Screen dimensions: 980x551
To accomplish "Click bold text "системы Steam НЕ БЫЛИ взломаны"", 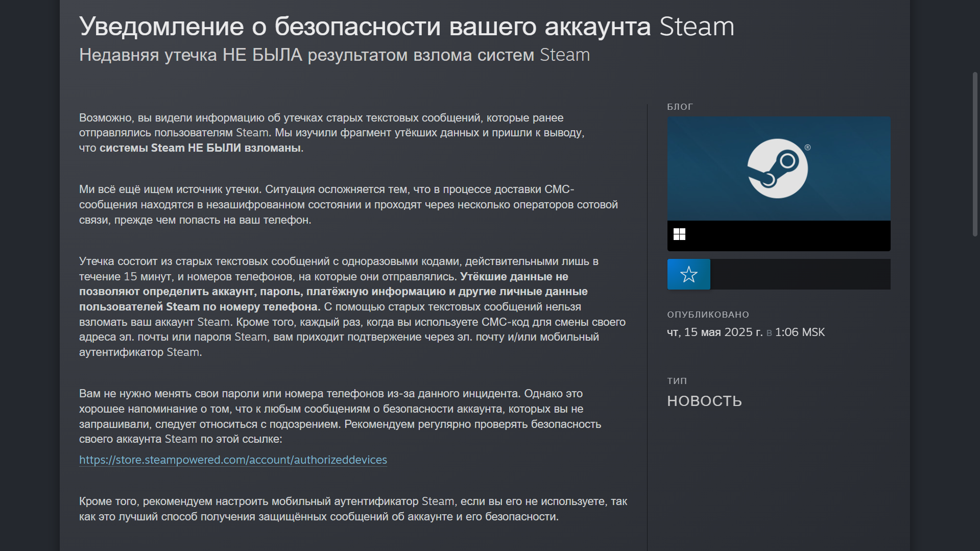I will click(200, 148).
